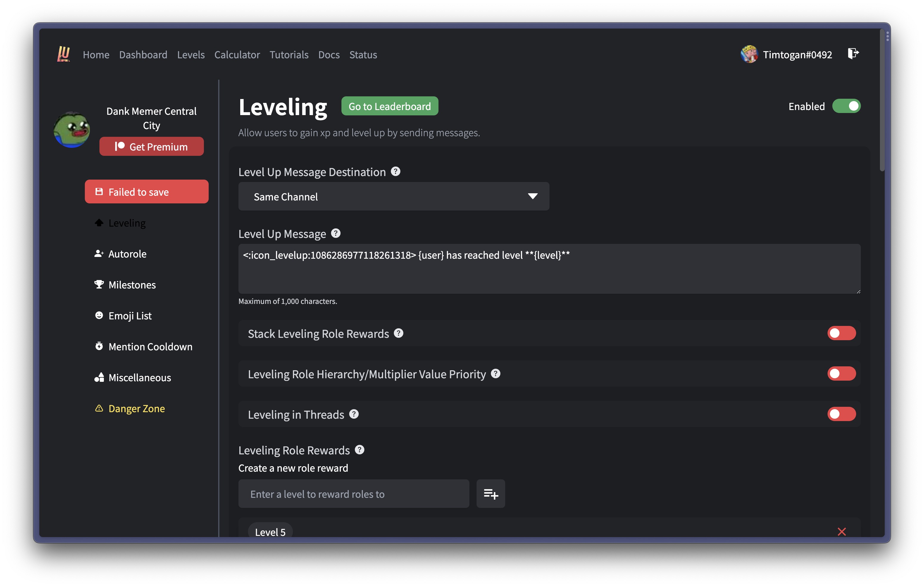Image resolution: width=924 pixels, height=587 pixels.
Task: Toggle Leveling Role Hierarchy/Multiplier Value Priority
Action: click(x=841, y=374)
